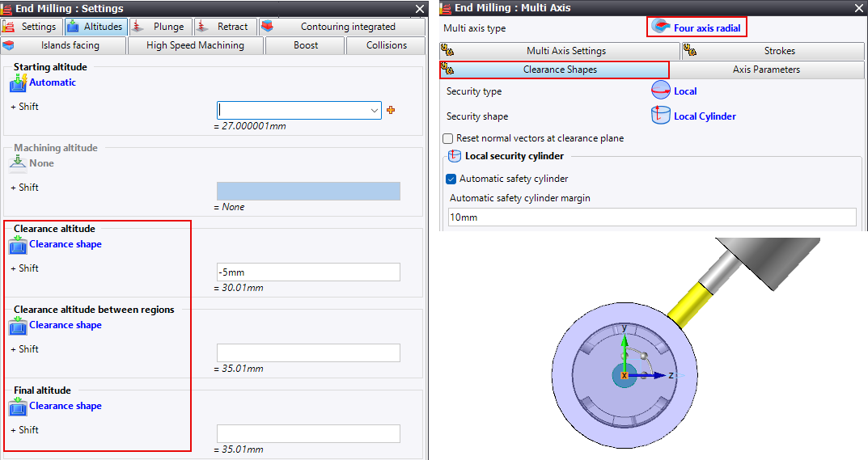868x460 pixels.
Task: Click the Four axis radial link
Action: (x=707, y=28)
